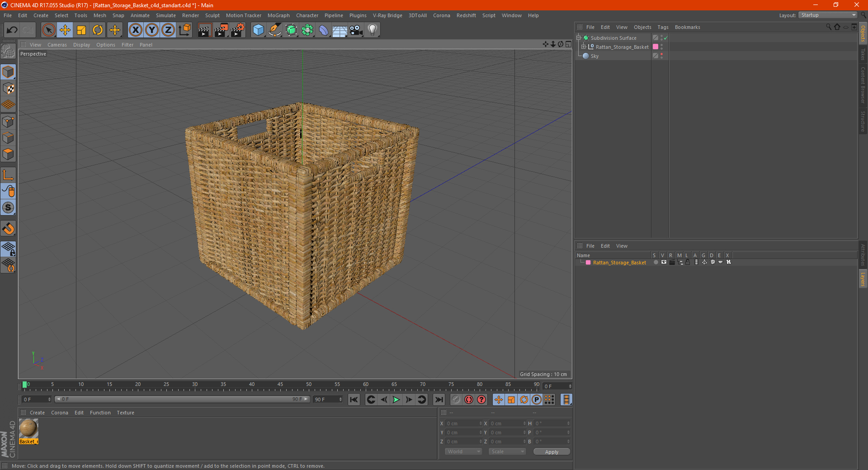
Task: Select the Sky object
Action: click(594, 56)
